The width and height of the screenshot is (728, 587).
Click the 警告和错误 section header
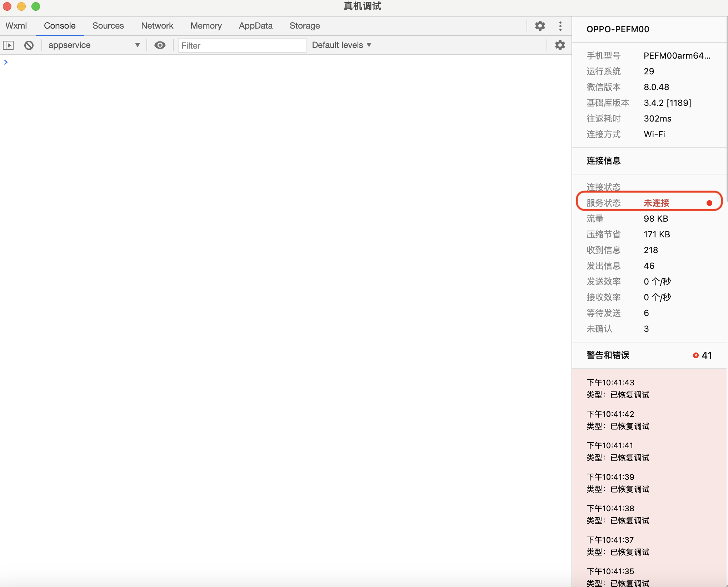pyautogui.click(x=608, y=355)
